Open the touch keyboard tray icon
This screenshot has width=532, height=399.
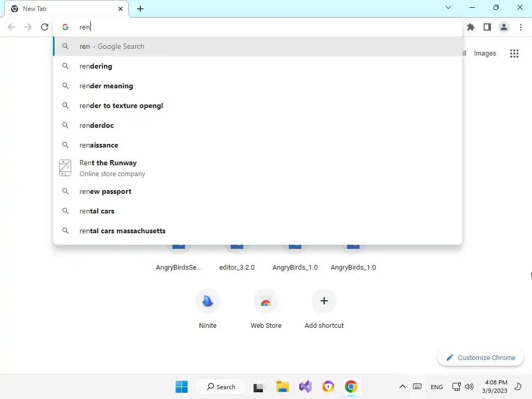coord(417,387)
